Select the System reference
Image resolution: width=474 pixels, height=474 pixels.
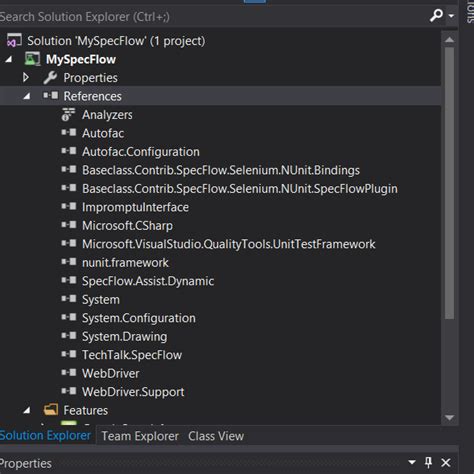[101, 300]
